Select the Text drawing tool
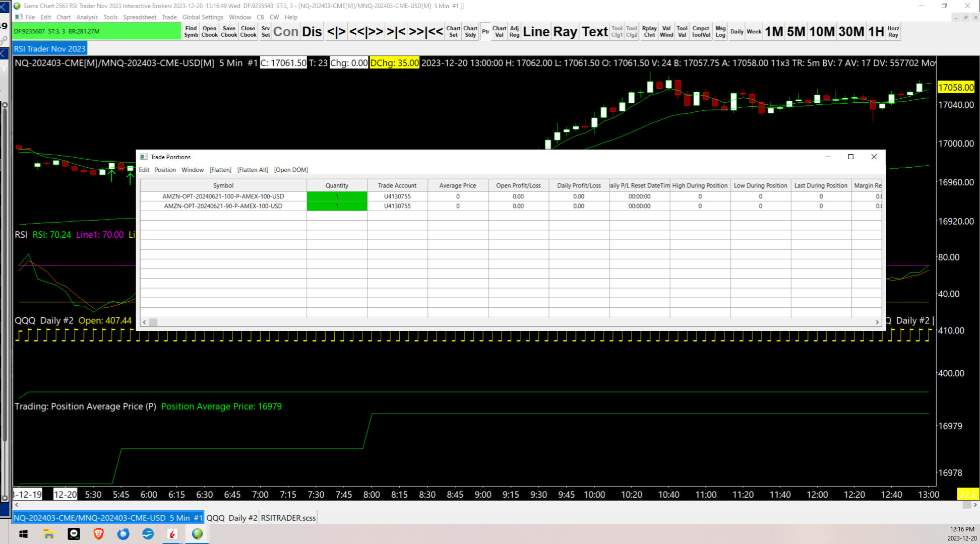The height and width of the screenshot is (544, 980). (x=595, y=31)
